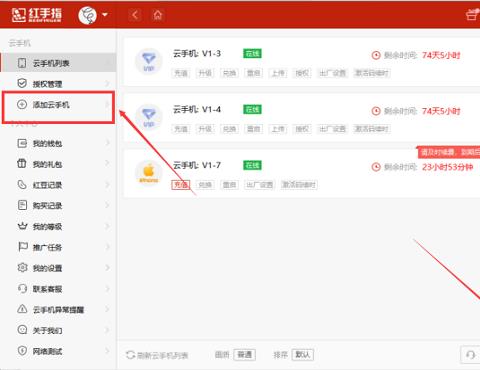This screenshot has height=370, width=480.
Task: Expand the dropdown arrow beside the user avatar
Action: pyautogui.click(x=105, y=15)
